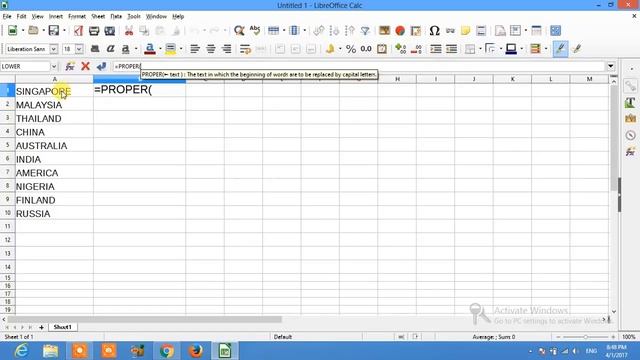Click the formula input line
This screenshot has height=360, width=640.
[359, 66]
